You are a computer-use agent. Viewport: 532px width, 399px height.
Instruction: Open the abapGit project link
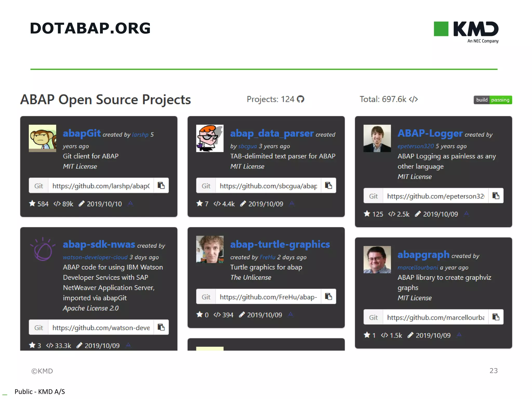point(82,133)
